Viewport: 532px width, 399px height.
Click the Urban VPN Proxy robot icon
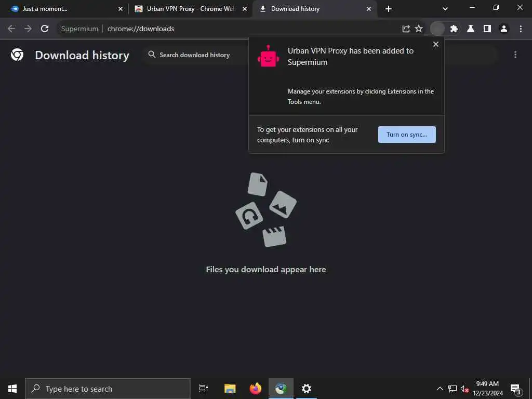(x=269, y=56)
